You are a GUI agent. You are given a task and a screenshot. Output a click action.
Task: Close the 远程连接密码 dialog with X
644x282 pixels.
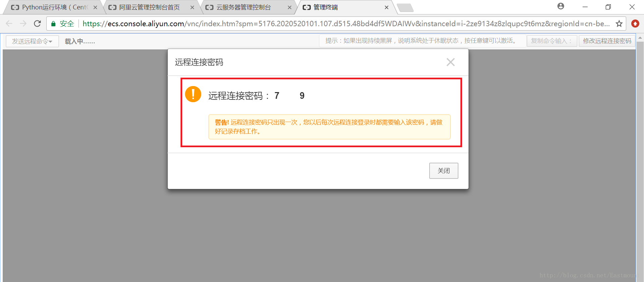(450, 62)
